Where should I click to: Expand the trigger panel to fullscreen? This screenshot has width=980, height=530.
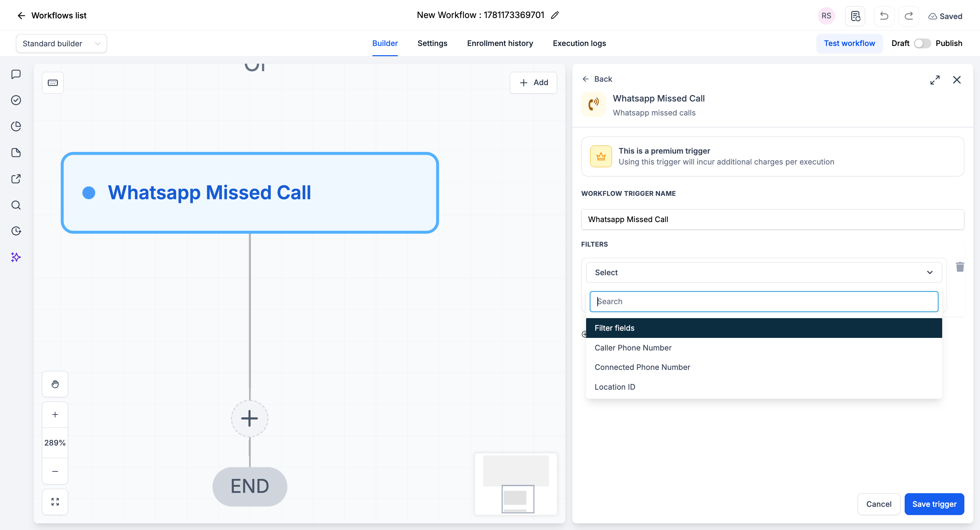click(935, 80)
